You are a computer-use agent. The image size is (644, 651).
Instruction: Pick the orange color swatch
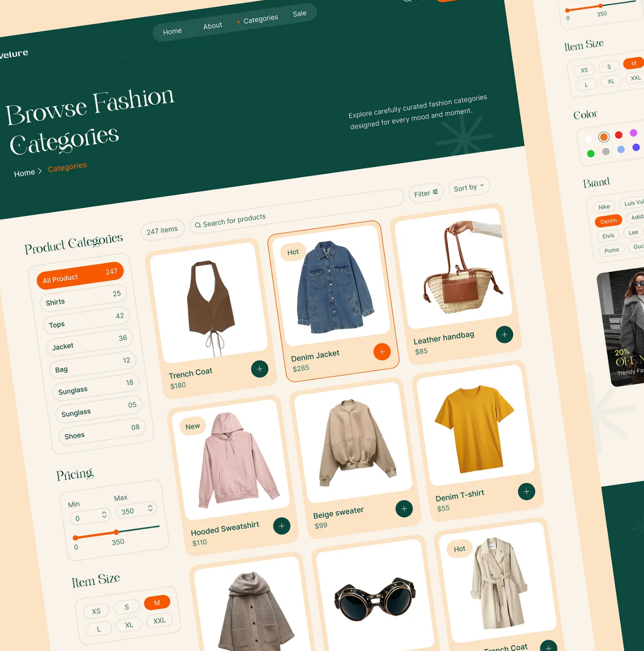click(604, 137)
